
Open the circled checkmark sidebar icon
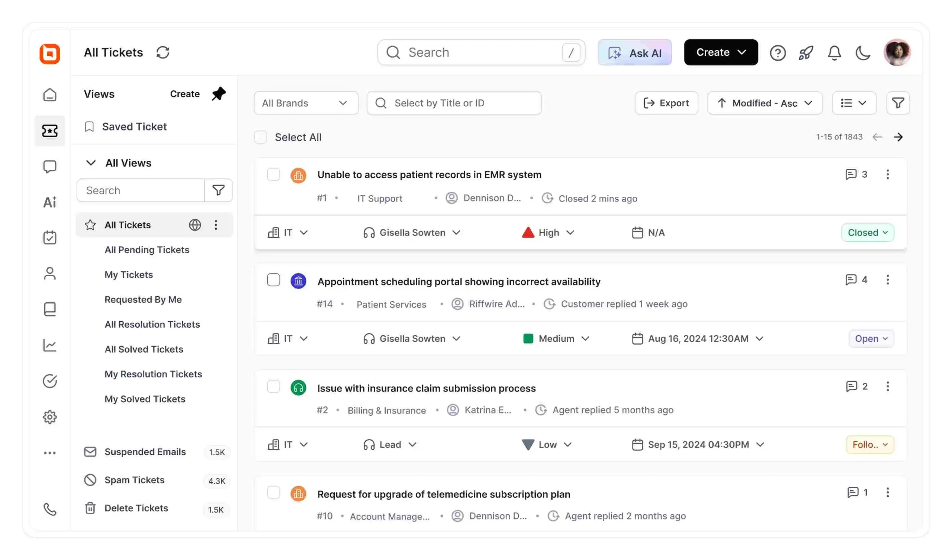click(x=50, y=381)
